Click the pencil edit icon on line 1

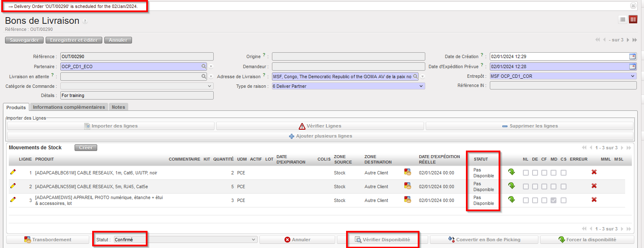click(13, 172)
